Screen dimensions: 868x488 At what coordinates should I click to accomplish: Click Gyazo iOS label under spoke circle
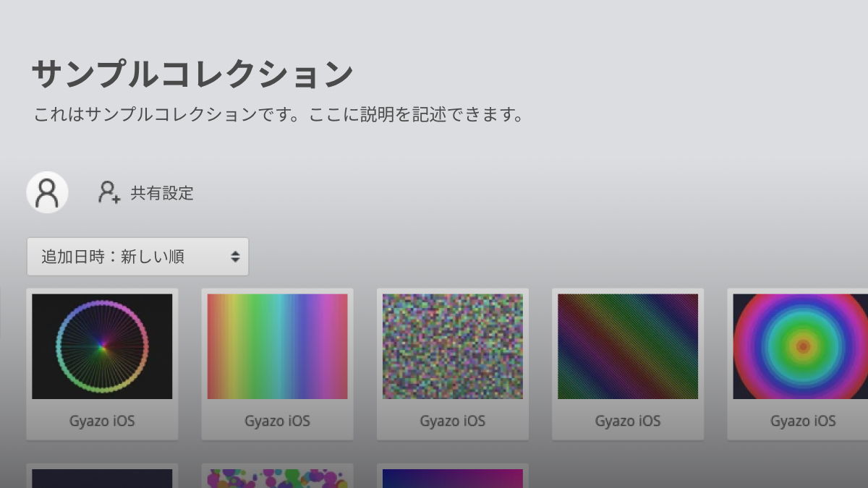pos(102,421)
